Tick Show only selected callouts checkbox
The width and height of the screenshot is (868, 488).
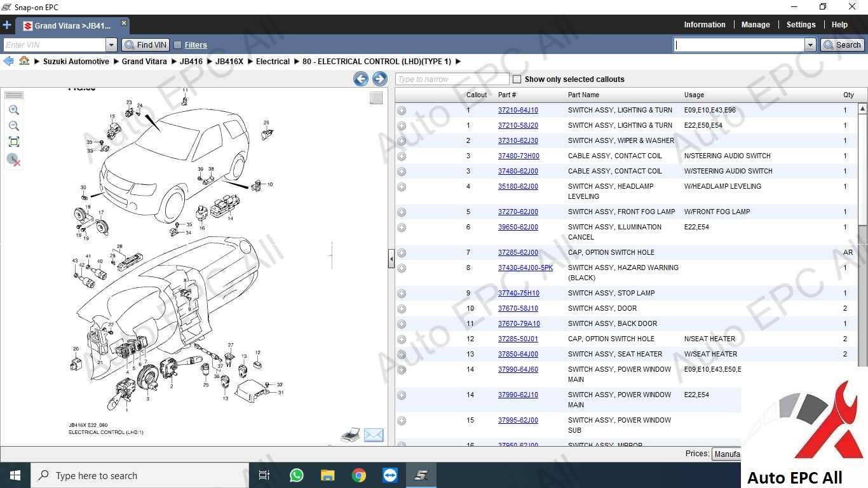tap(517, 79)
